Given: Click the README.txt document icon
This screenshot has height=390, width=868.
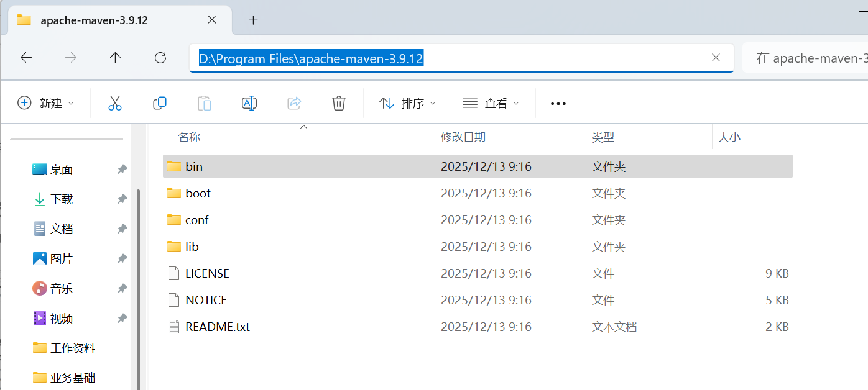Looking at the screenshot, I should 174,327.
